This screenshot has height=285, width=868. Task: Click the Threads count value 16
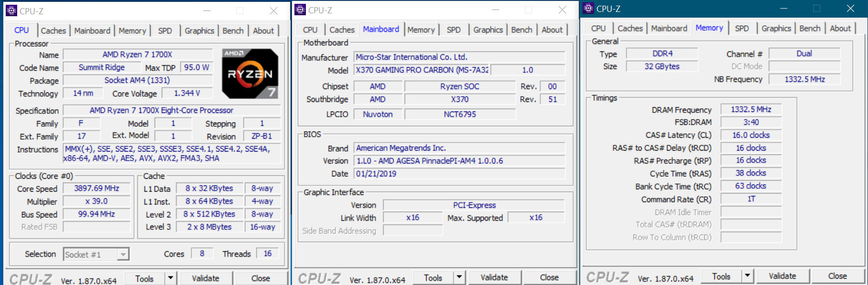click(x=268, y=254)
